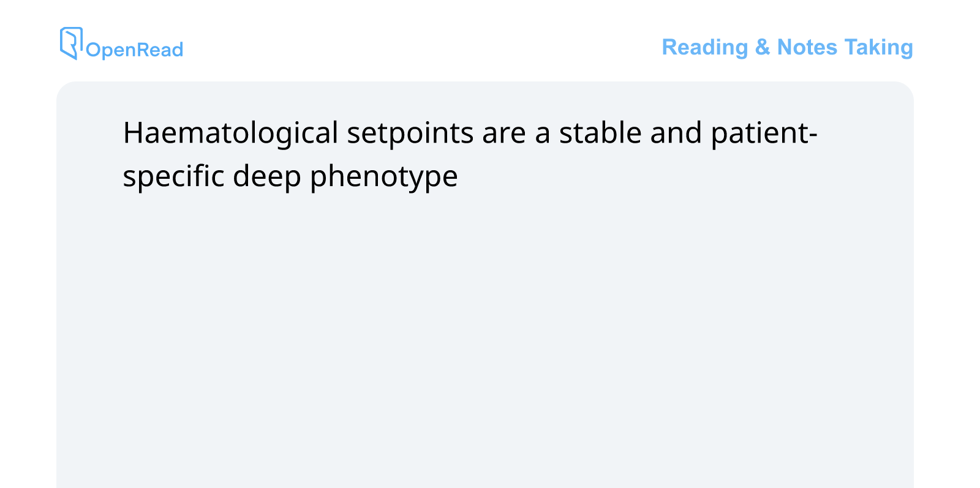Viewport: 980px width, 488px height.
Task: Click the word patient- ending first line
Action: 764,133
